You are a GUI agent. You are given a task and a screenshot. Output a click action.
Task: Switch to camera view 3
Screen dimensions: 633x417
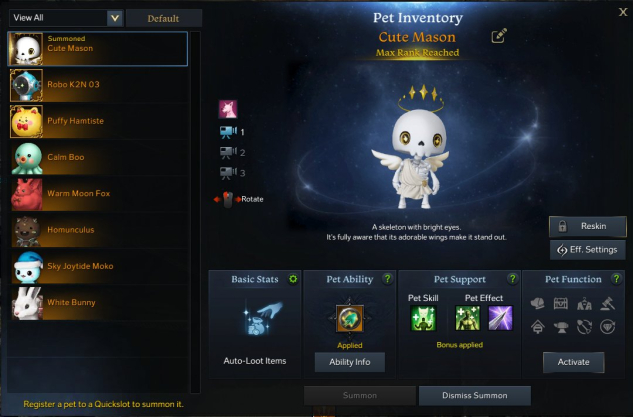coord(228,173)
